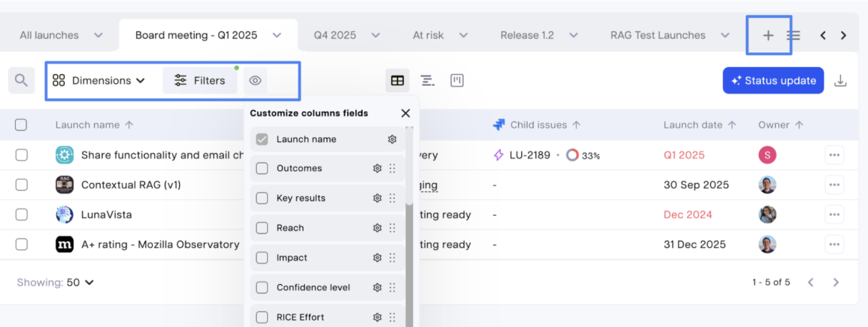Viewport: 868px width, 327px height.
Task: Close the Customize columns fields panel
Action: point(405,113)
